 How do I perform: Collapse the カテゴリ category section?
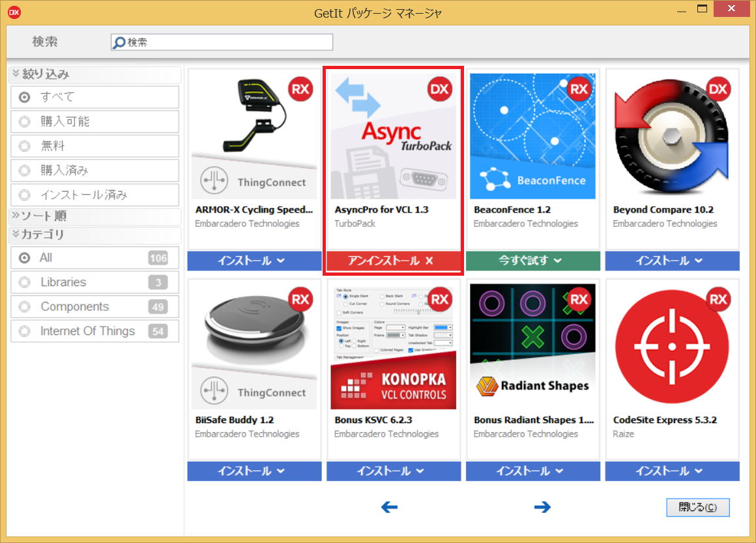pos(95,235)
